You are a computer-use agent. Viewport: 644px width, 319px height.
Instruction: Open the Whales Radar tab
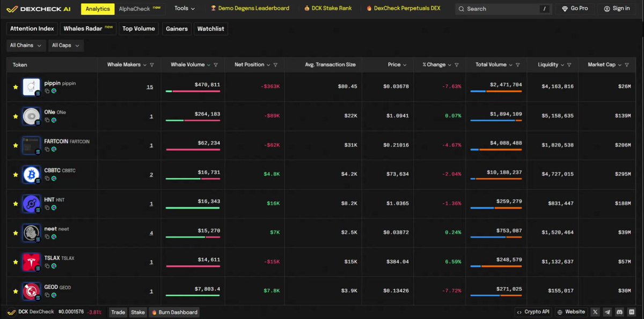point(88,28)
